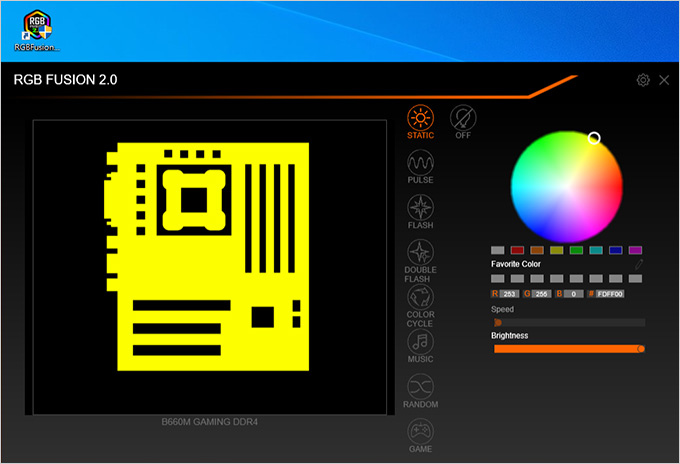Pick the blue preset color swatch
Viewport: 680px width, 464px height.
click(615, 250)
